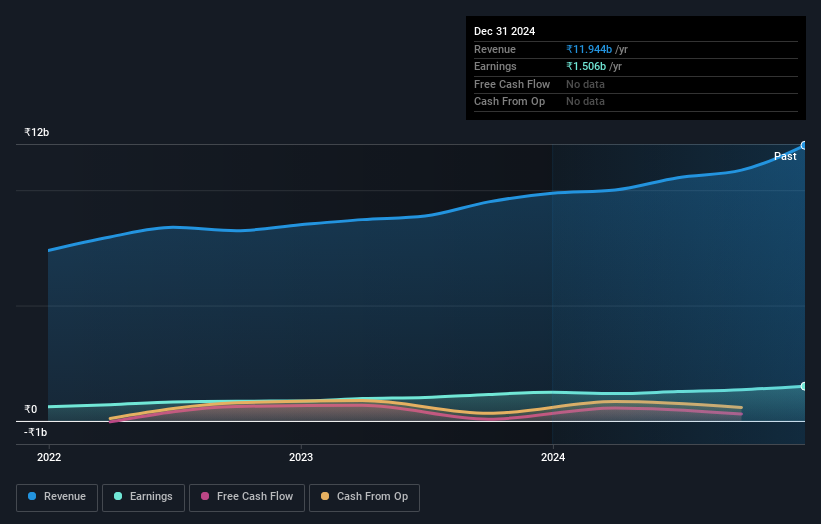Viewport: 821px width, 524px height.
Task: Click the tooltip Cash From Op label
Action: 509,102
